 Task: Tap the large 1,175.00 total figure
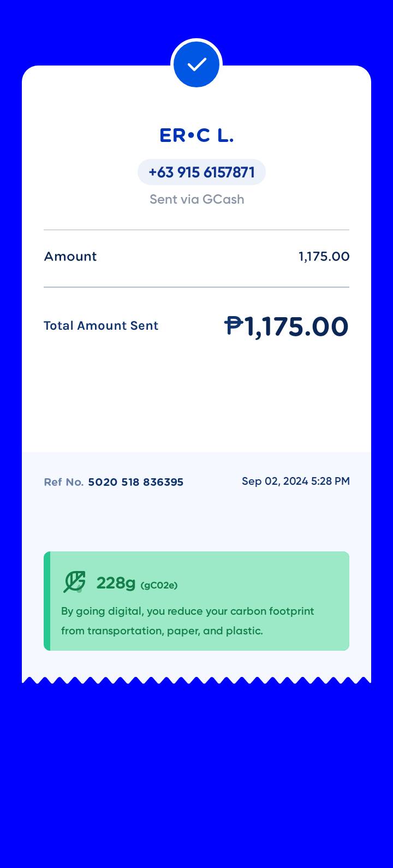(x=296, y=327)
